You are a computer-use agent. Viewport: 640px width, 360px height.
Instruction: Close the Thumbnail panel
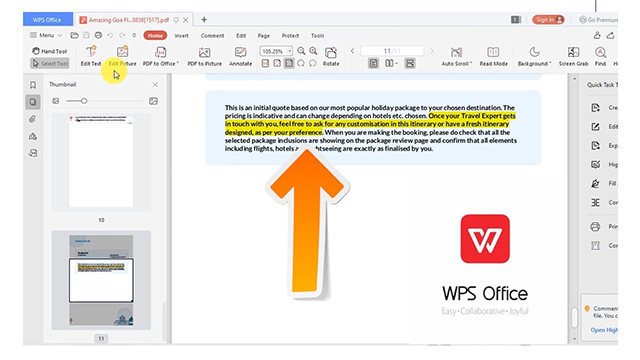point(155,84)
